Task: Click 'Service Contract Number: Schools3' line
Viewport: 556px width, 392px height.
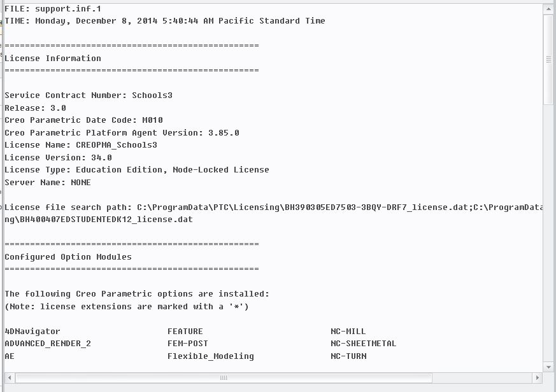Action: 89,95
